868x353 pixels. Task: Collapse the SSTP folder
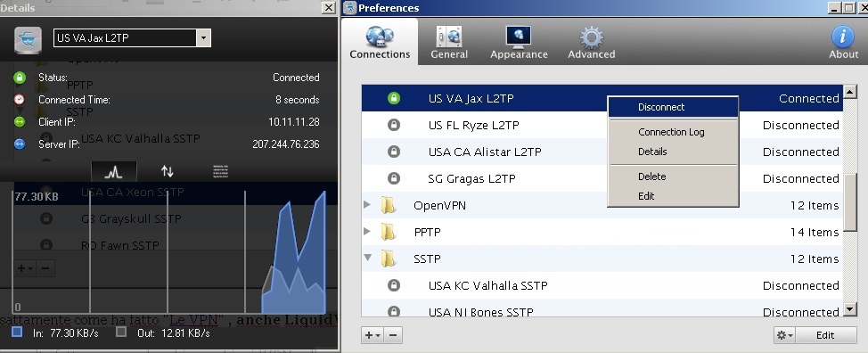[367, 258]
